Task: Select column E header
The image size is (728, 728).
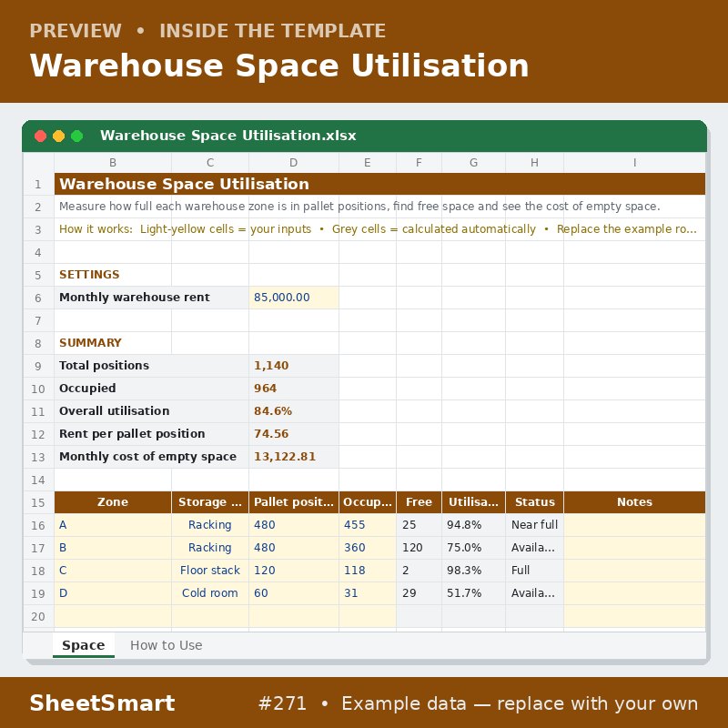Action: pyautogui.click(x=368, y=163)
